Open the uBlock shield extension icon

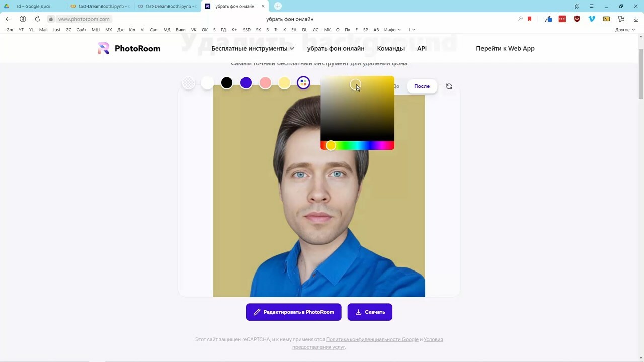[x=577, y=19]
